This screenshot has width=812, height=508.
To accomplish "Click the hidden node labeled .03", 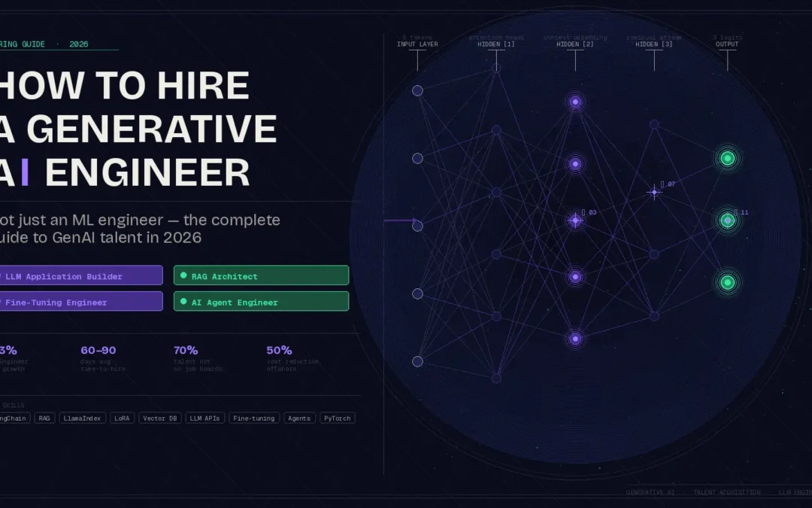I will coord(575,221).
